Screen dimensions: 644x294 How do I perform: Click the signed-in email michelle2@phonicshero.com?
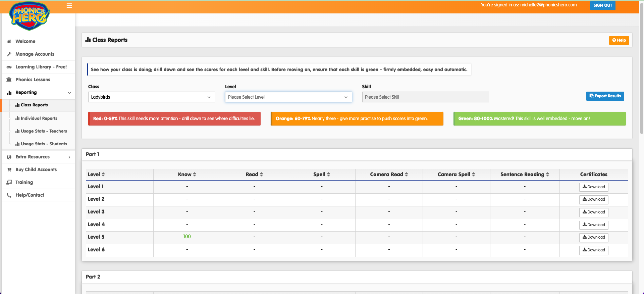coord(548,5)
